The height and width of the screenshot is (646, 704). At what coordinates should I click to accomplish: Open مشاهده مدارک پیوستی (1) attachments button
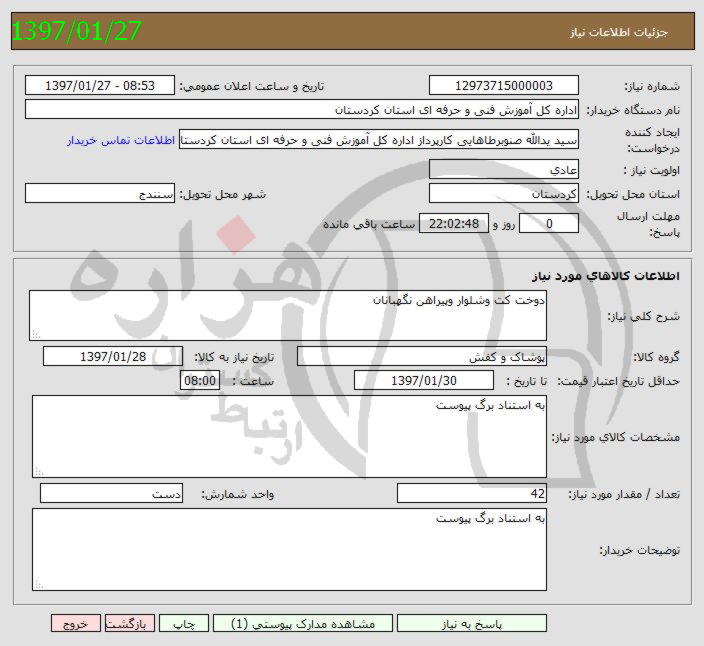pyautogui.click(x=303, y=624)
